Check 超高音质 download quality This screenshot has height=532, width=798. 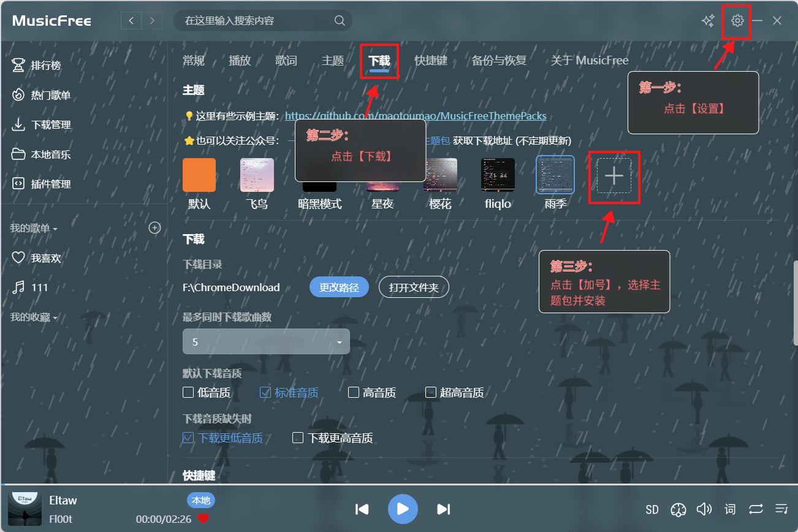click(455, 392)
